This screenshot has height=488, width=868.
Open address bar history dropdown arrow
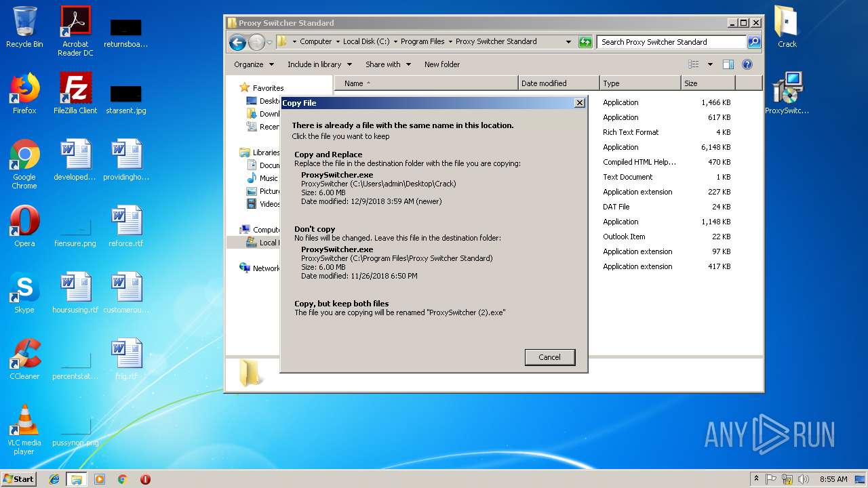568,42
